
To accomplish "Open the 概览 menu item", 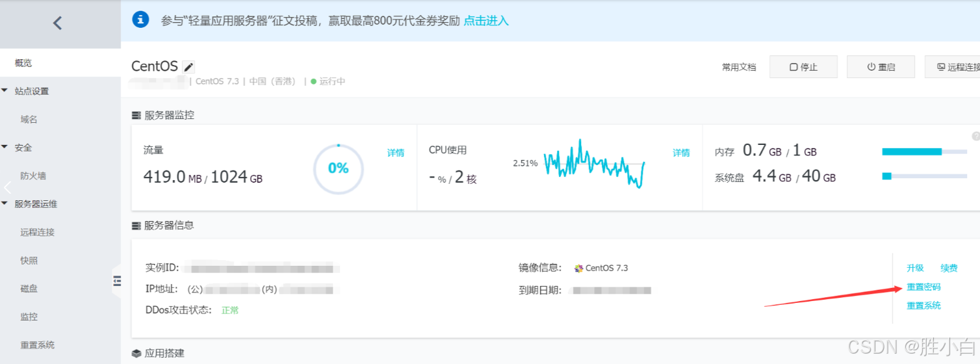I will point(60,63).
